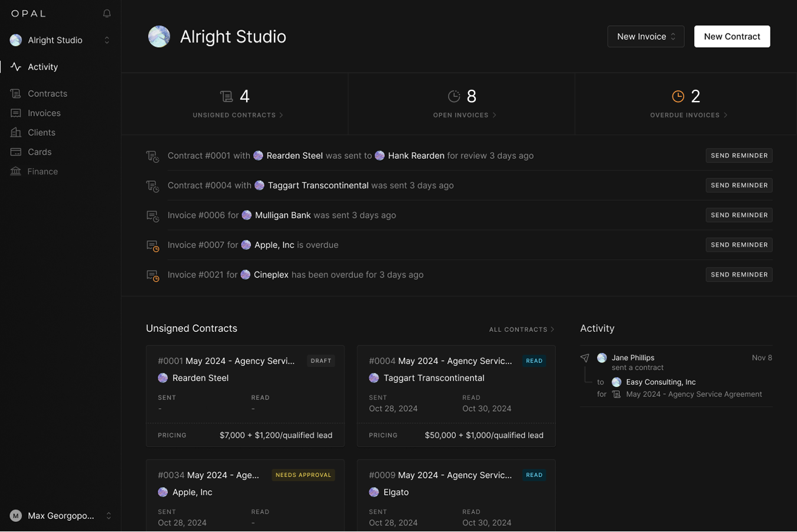
Task: Click the READ badge on contract #0004
Action: pyautogui.click(x=534, y=361)
